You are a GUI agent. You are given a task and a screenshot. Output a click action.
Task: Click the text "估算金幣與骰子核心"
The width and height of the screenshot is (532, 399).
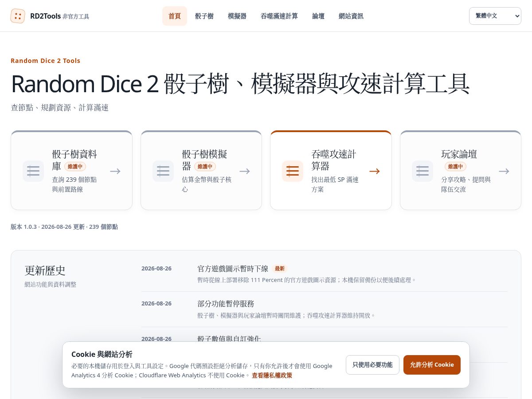coord(207,184)
